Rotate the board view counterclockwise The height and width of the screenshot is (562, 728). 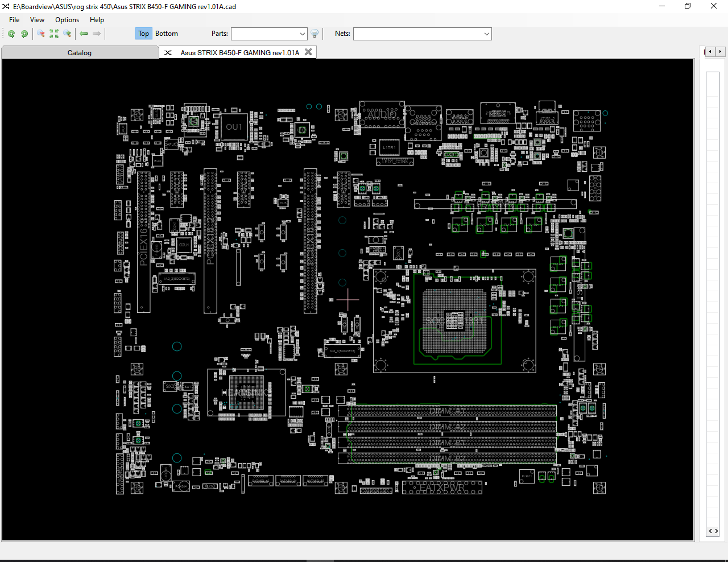[11, 34]
